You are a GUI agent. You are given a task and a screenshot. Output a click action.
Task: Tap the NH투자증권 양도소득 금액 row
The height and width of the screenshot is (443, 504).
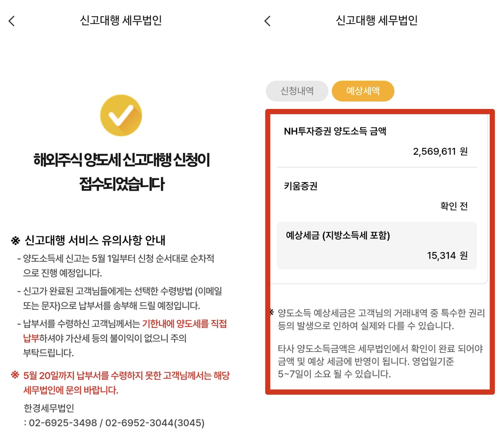(x=377, y=141)
